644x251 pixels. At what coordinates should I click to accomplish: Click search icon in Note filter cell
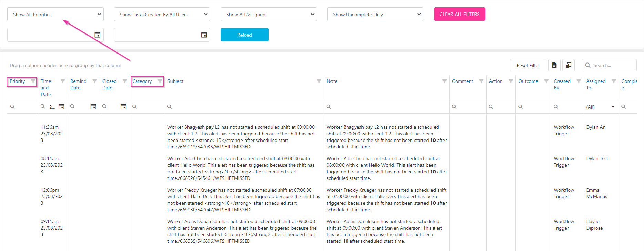coord(329,107)
